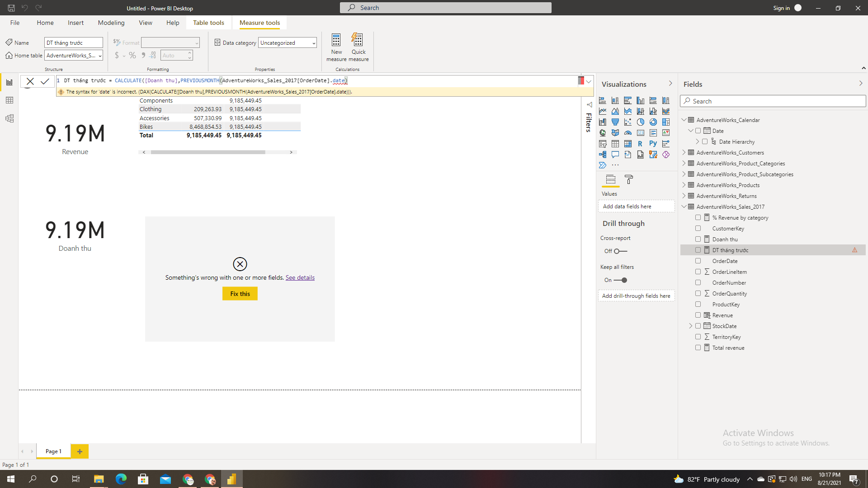The width and height of the screenshot is (868, 488).
Task: Select the stacked bar chart visual
Action: pyautogui.click(x=603, y=100)
